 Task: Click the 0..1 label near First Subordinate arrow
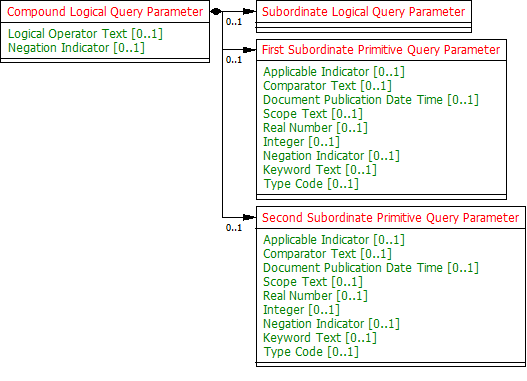[x=234, y=60]
